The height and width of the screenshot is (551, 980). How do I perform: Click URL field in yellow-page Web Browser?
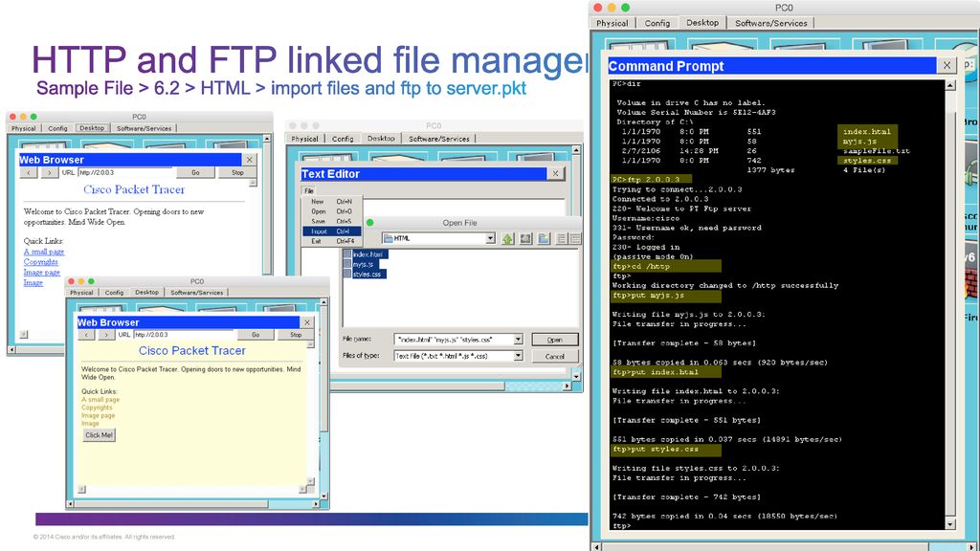tap(183, 335)
